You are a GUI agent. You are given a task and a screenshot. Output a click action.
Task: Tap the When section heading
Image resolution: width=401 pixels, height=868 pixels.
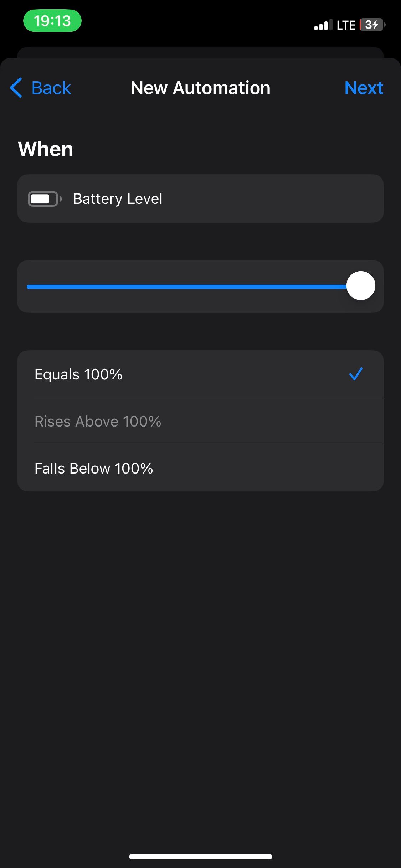pos(46,149)
